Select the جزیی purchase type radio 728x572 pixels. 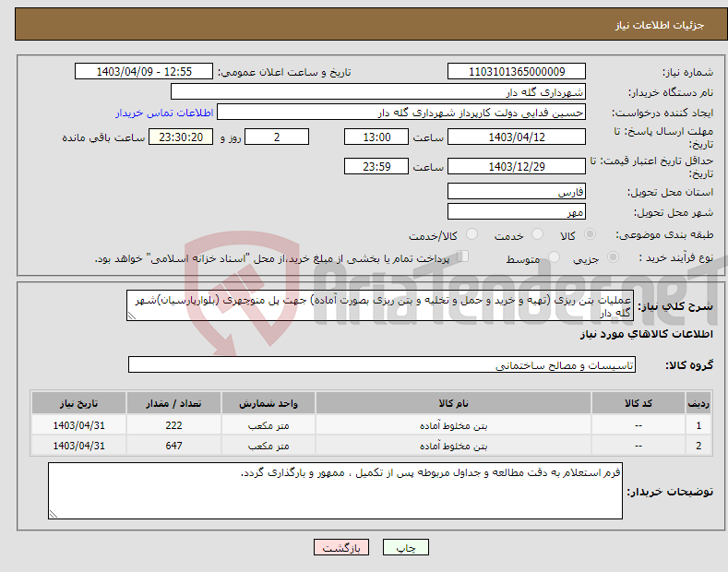point(613,257)
